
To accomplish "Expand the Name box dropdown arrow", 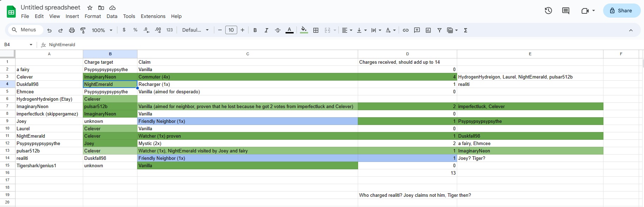I will (x=31, y=45).
